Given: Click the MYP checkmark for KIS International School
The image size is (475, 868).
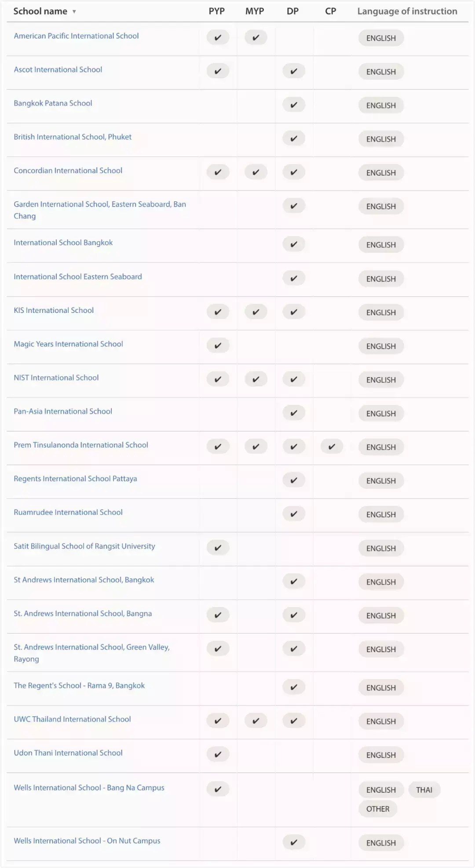Looking at the screenshot, I should 256,312.
